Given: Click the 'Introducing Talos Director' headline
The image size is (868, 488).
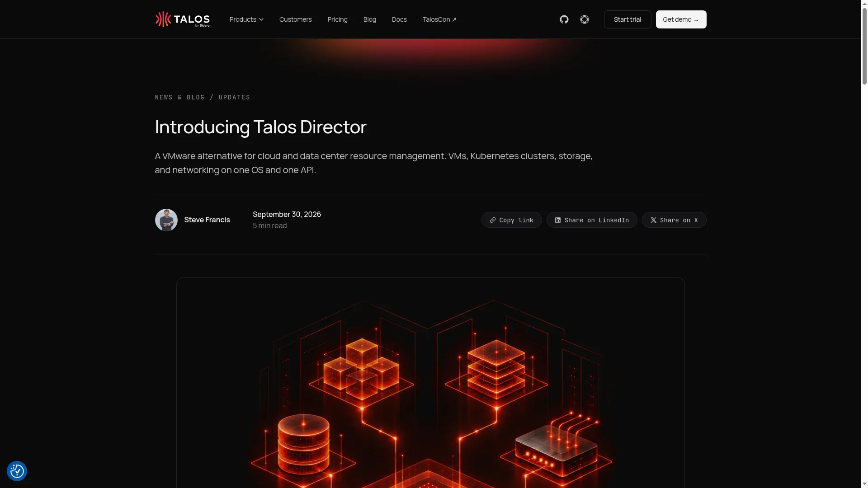Looking at the screenshot, I should pos(260,127).
